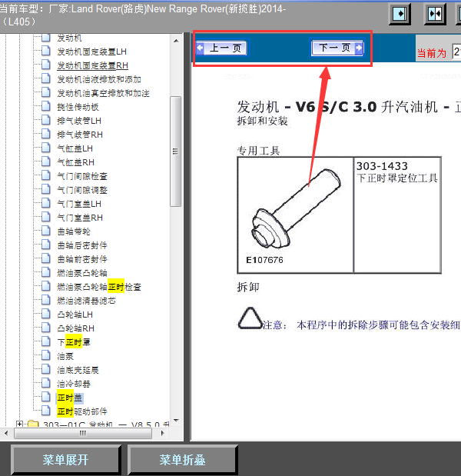Select 排气歧管RH in the tree
This screenshot has height=476, width=461.
80,135
